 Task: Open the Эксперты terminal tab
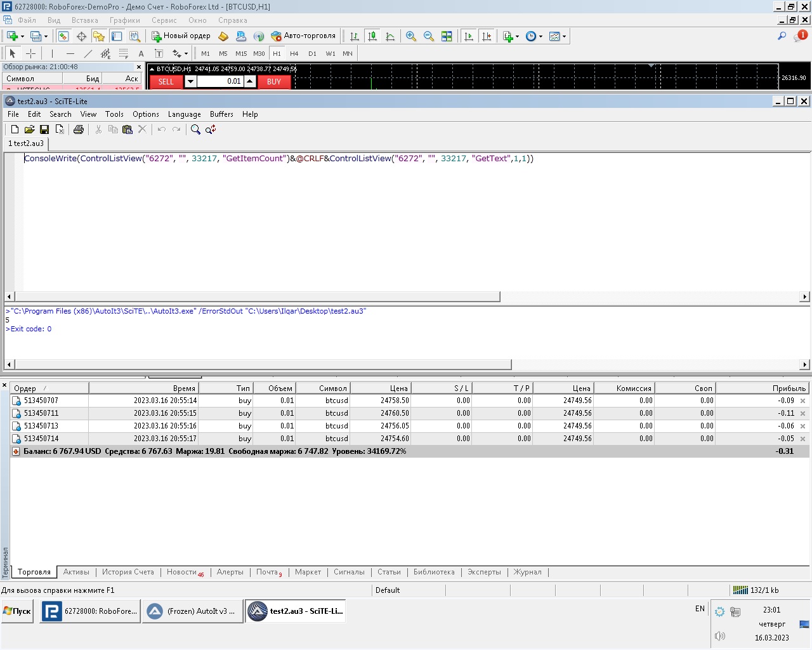[x=484, y=572]
